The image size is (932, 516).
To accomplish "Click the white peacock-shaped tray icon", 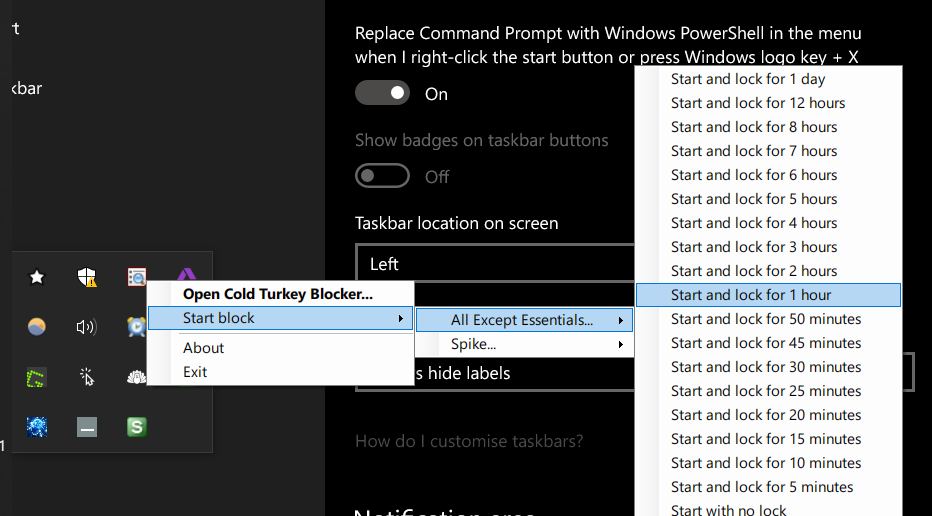I will 137,377.
